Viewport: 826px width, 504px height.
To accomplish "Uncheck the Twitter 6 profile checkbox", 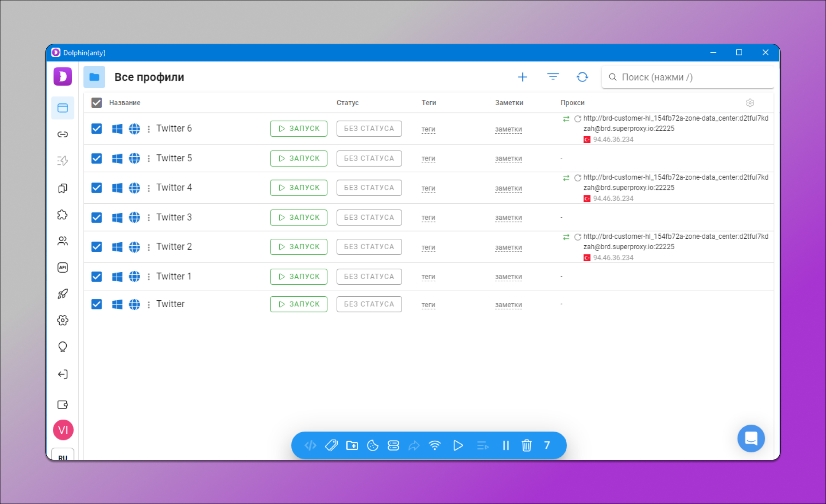I will point(97,128).
